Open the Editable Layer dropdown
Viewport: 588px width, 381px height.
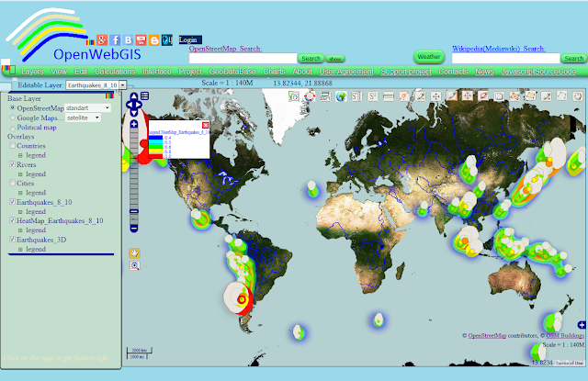[x=96, y=85]
